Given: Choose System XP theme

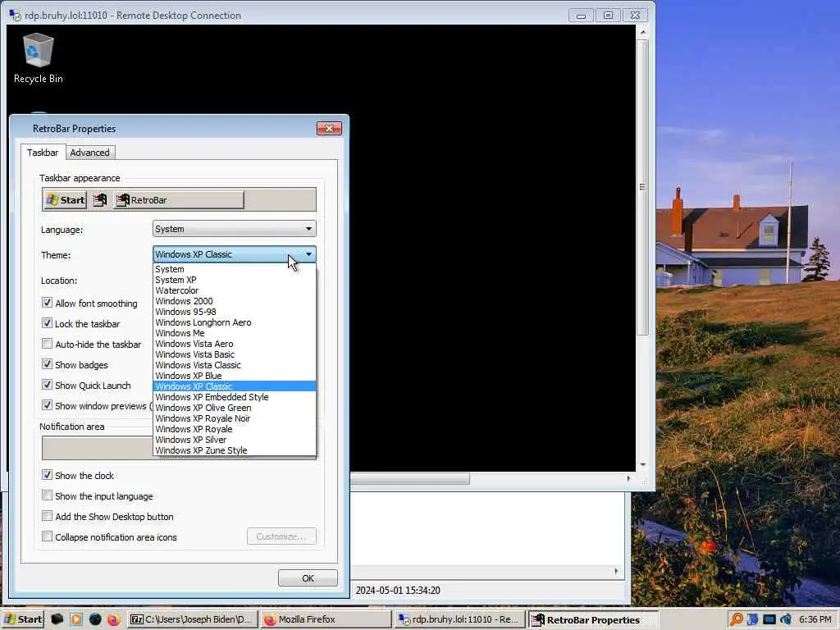Looking at the screenshot, I should coord(234,280).
